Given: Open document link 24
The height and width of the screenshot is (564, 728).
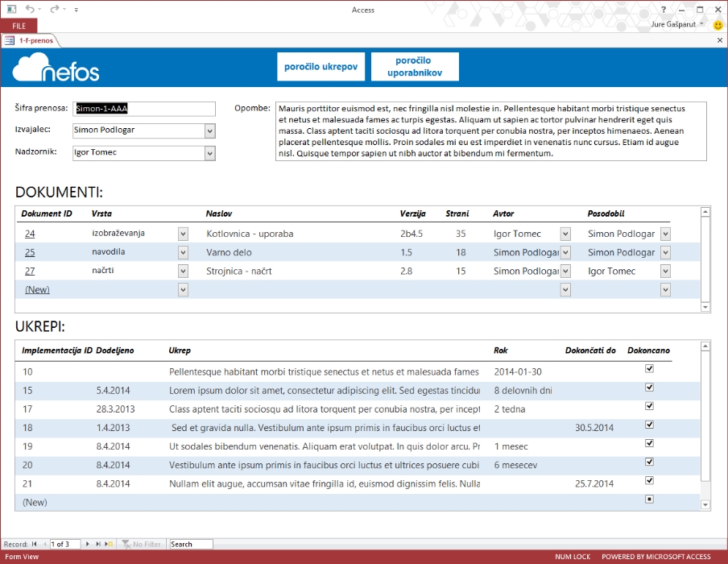Looking at the screenshot, I should click(30, 234).
